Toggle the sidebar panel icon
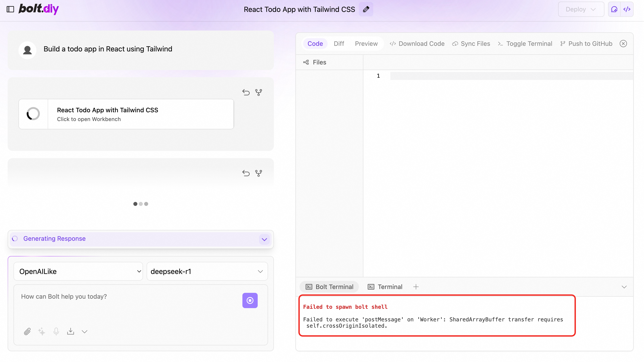The height and width of the screenshot is (362, 644). point(10,9)
